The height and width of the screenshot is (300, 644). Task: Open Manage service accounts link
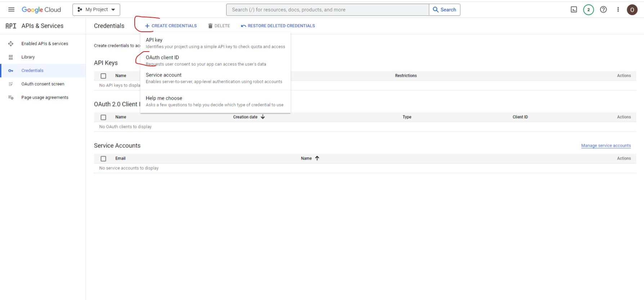click(606, 146)
